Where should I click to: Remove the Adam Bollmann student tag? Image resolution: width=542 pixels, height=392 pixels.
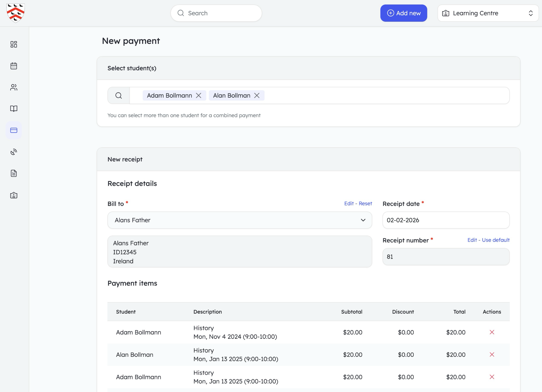tap(199, 95)
